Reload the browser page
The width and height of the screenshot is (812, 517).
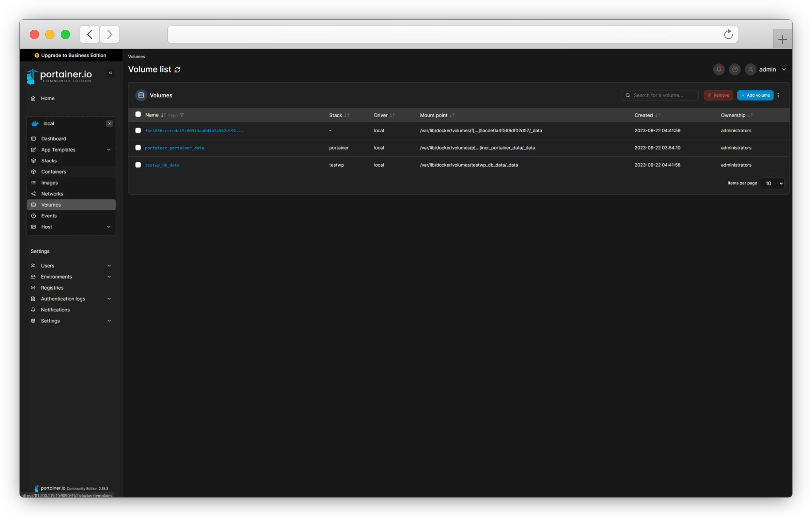click(728, 34)
